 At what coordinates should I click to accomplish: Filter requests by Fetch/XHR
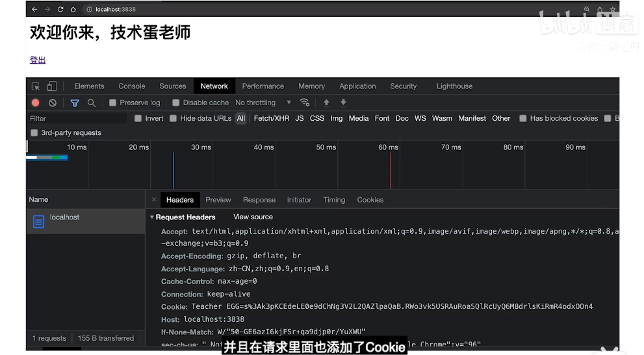[x=272, y=118]
